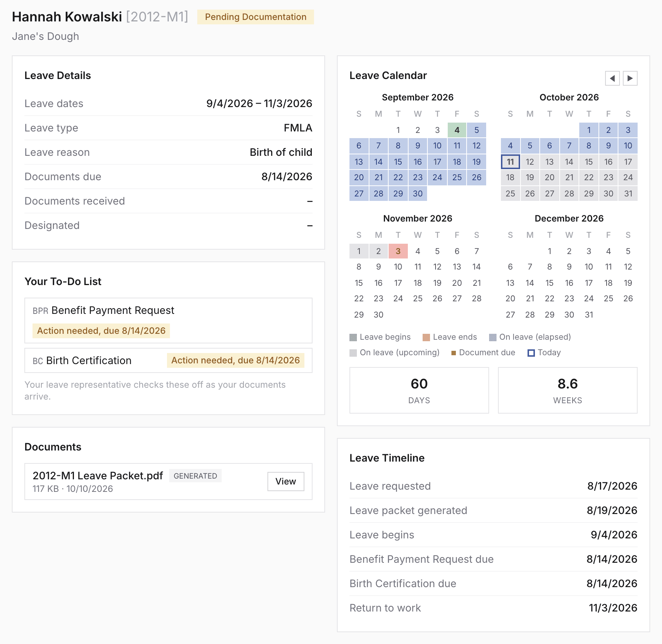The height and width of the screenshot is (644, 662).
Task: Click the Return to work timeline row
Action: point(493,608)
